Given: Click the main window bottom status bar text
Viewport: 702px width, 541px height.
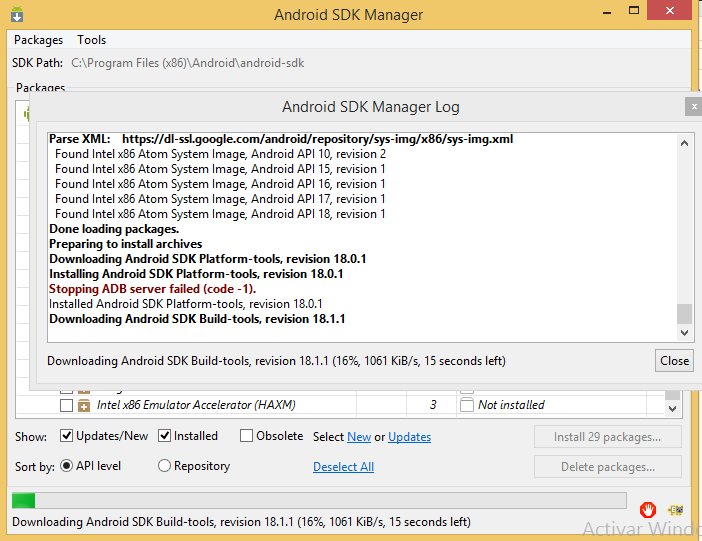Looking at the screenshot, I should 241,522.
